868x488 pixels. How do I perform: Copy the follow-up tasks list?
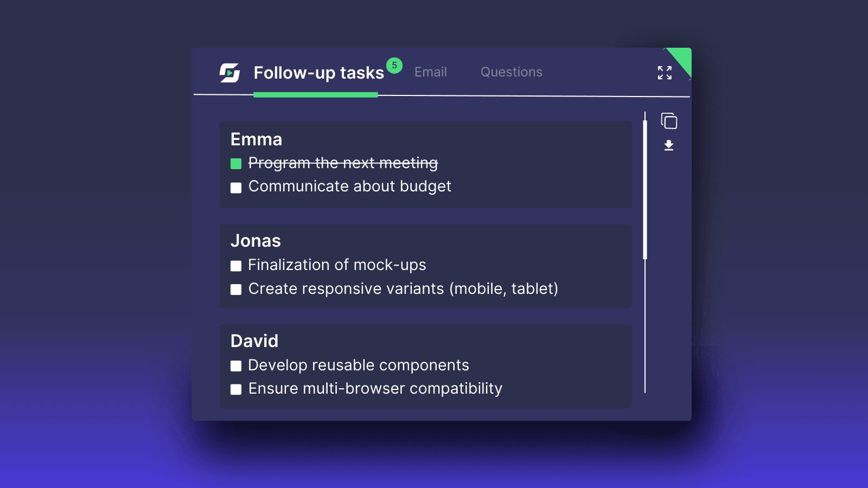pos(668,120)
